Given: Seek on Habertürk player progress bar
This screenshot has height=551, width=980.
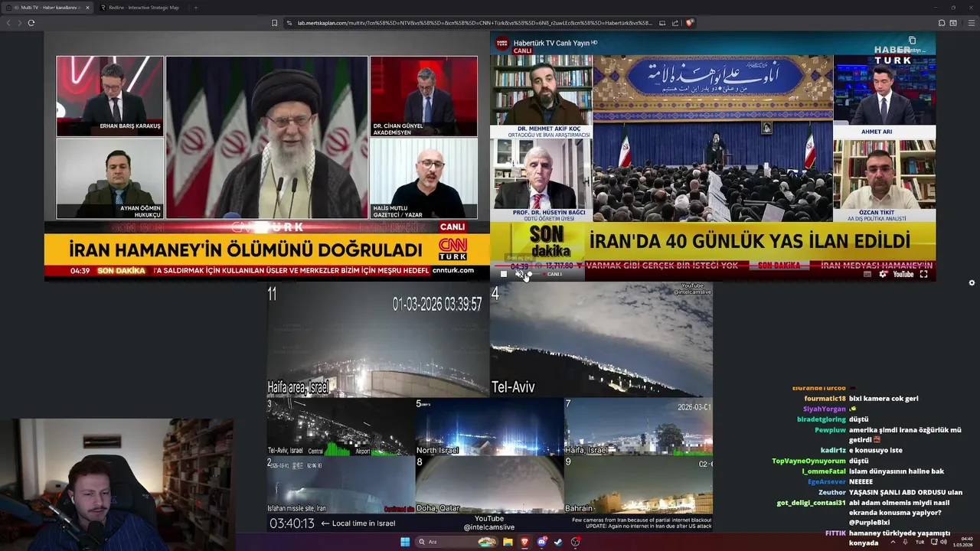Looking at the screenshot, I should click(x=713, y=266).
